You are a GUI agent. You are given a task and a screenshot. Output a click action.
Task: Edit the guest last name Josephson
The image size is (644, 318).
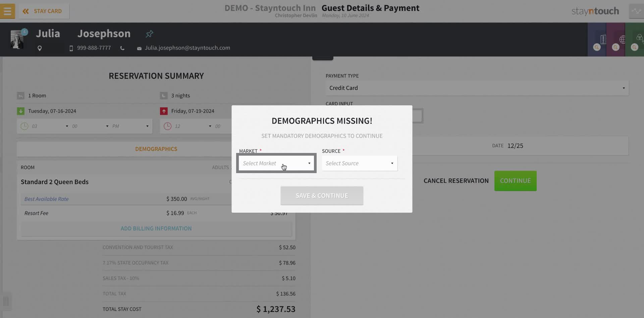pos(104,34)
